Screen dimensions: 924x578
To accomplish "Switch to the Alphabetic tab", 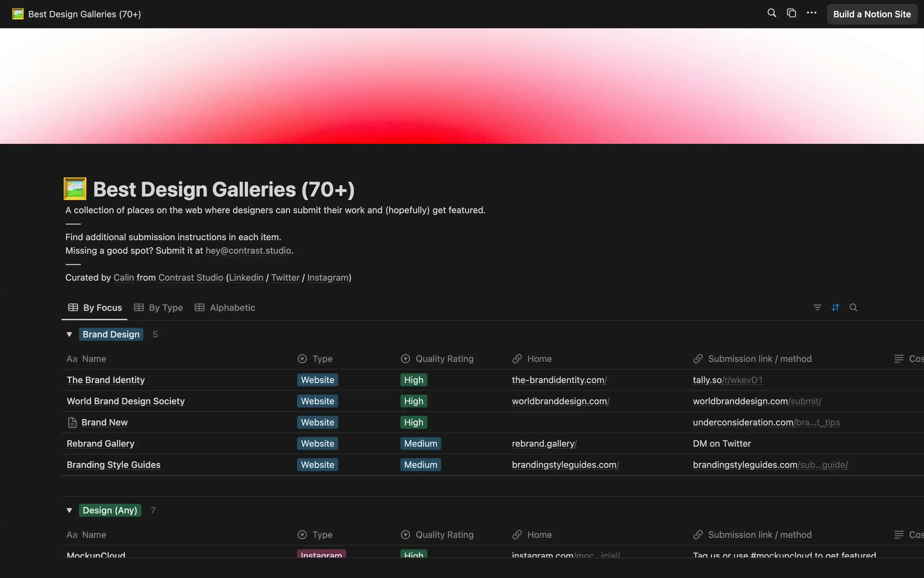I will (225, 307).
